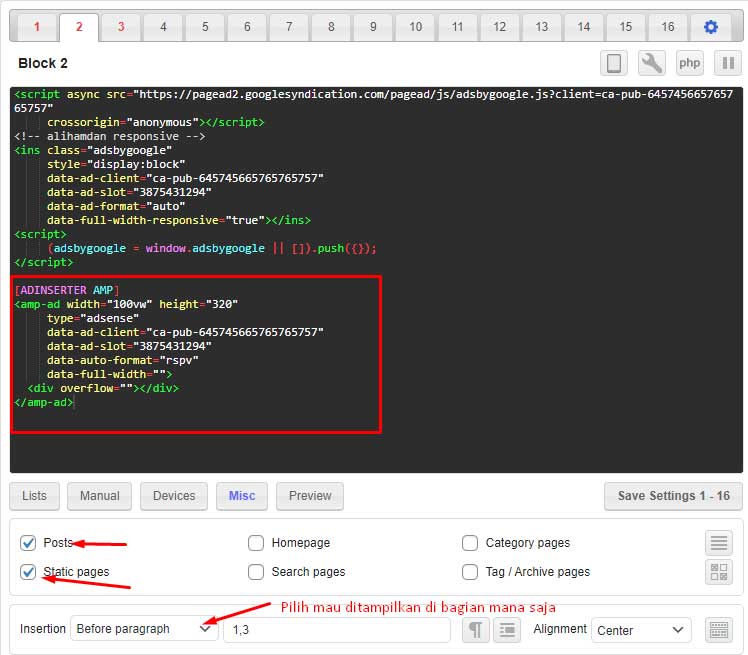Pause Block 2 insertion
748x655 pixels.
point(728,63)
